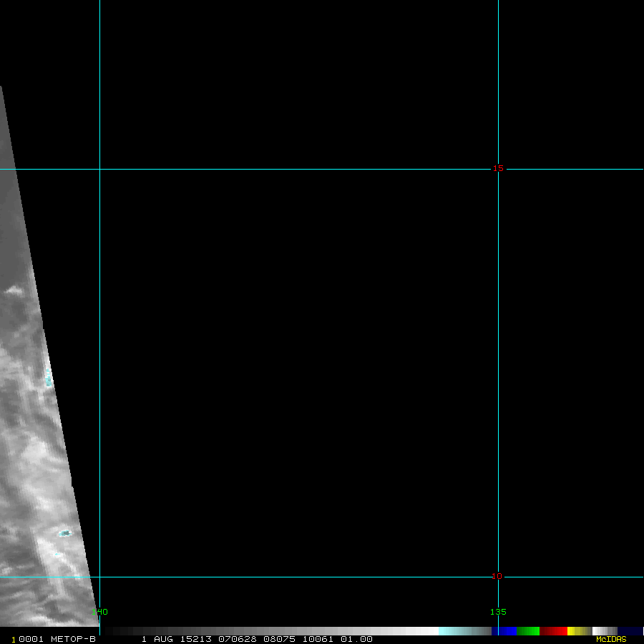Viewport: 644px width, 644px height.
Task: Click the red latitude label 15
Action: point(498,169)
